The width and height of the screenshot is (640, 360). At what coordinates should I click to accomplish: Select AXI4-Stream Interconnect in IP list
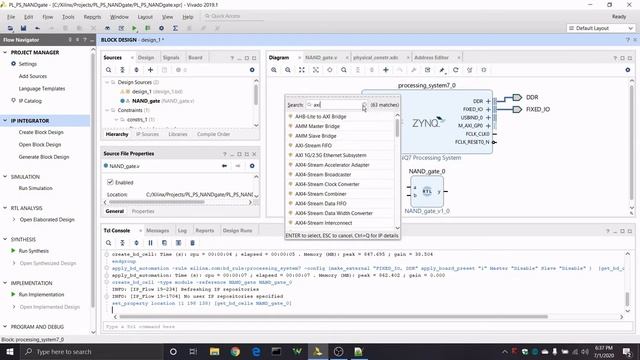pyautogui.click(x=323, y=223)
